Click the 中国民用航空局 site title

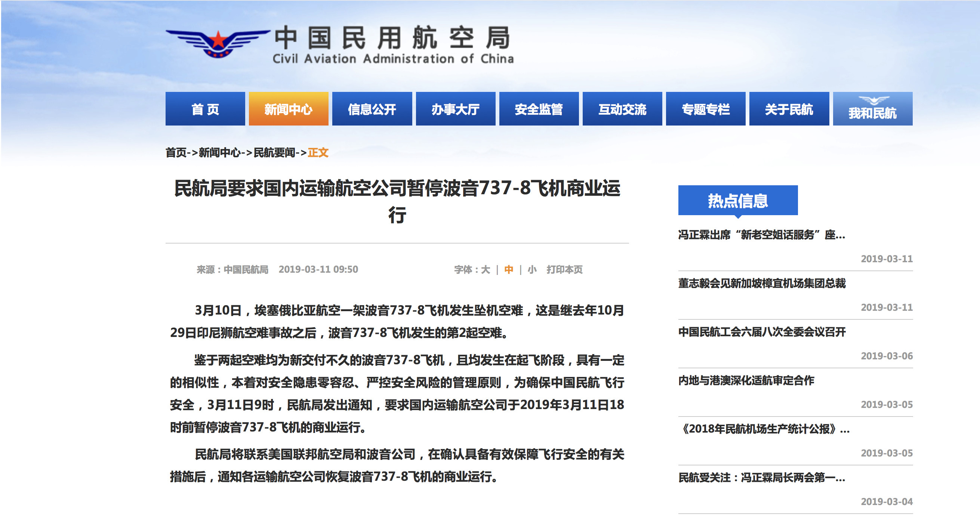pyautogui.click(x=392, y=38)
